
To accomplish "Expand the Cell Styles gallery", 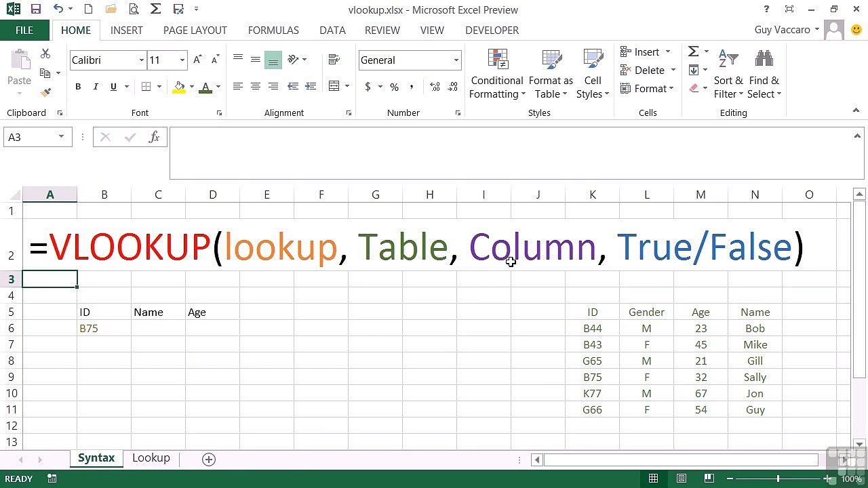I will pos(593,75).
